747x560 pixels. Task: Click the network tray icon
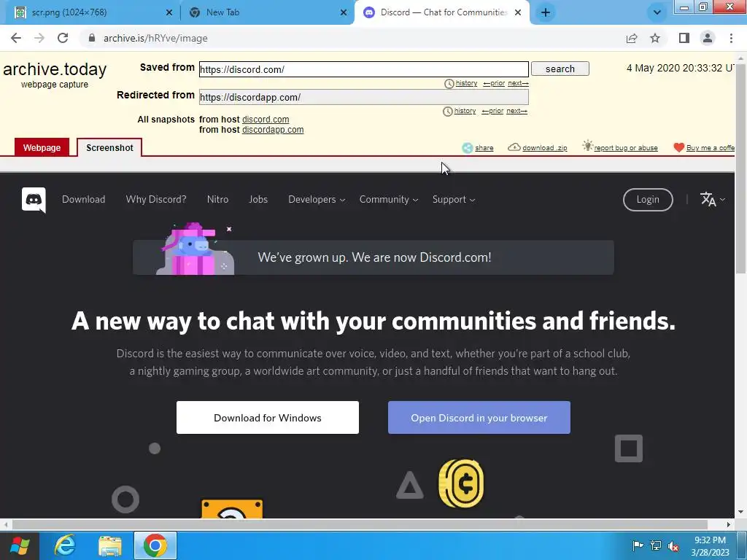click(x=656, y=545)
